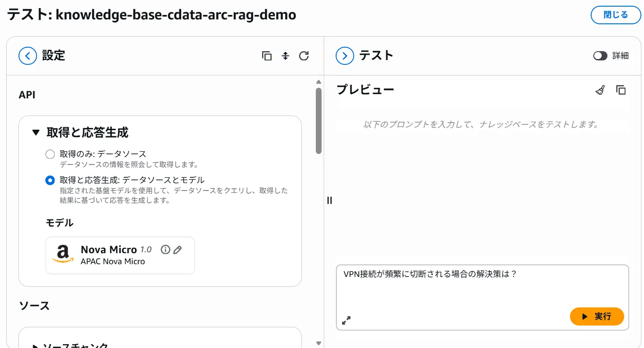This screenshot has width=644, height=348.
Task: Collapse the 取得と応答生成 section triangle
Action: 36,132
